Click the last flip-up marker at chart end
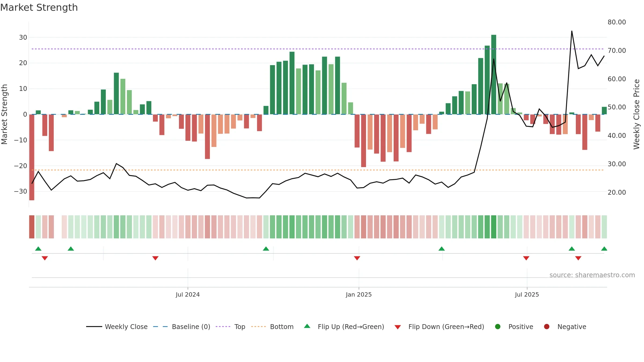 click(604, 249)
